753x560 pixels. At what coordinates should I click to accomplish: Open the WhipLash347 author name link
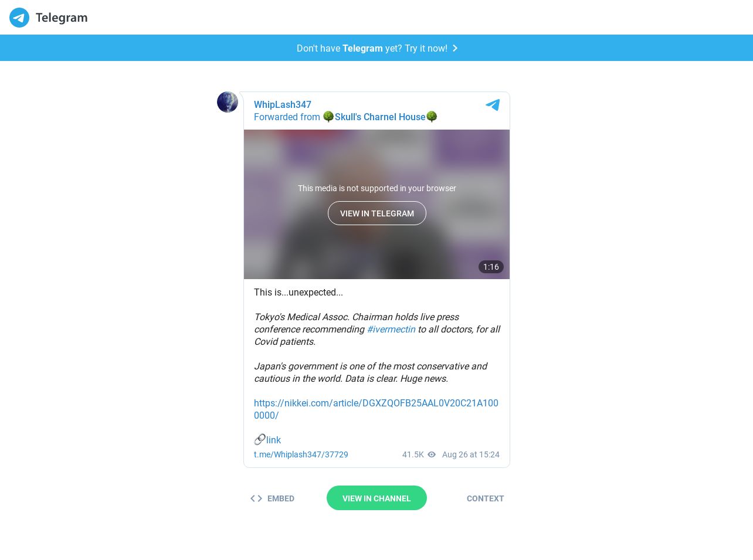[283, 104]
